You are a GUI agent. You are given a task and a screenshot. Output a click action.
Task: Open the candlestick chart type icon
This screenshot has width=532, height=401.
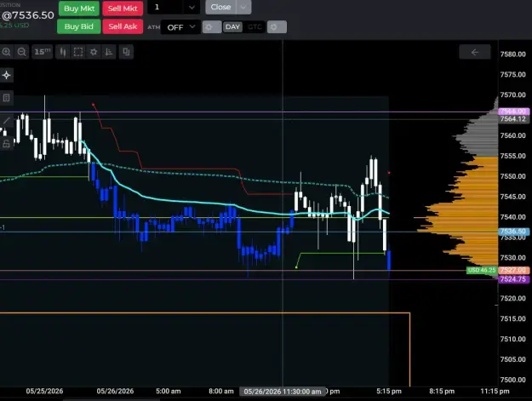pos(63,52)
